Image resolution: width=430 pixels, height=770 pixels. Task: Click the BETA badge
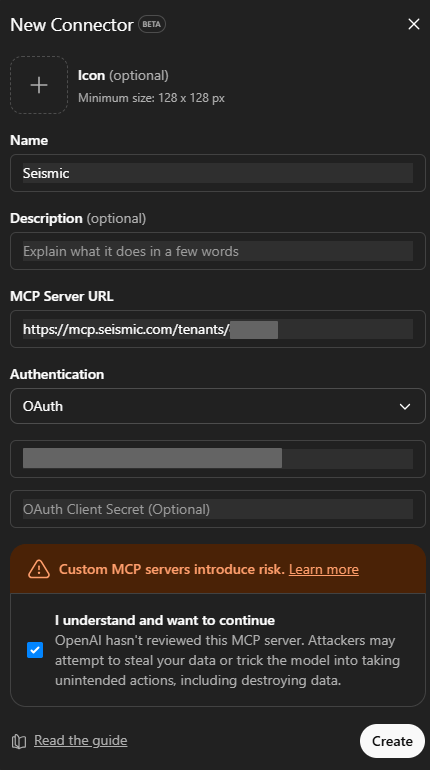[x=152, y=24]
